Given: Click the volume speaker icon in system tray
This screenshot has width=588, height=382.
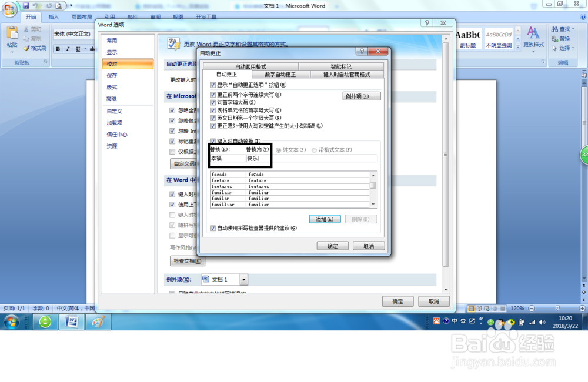Looking at the screenshot, I should (x=542, y=322).
